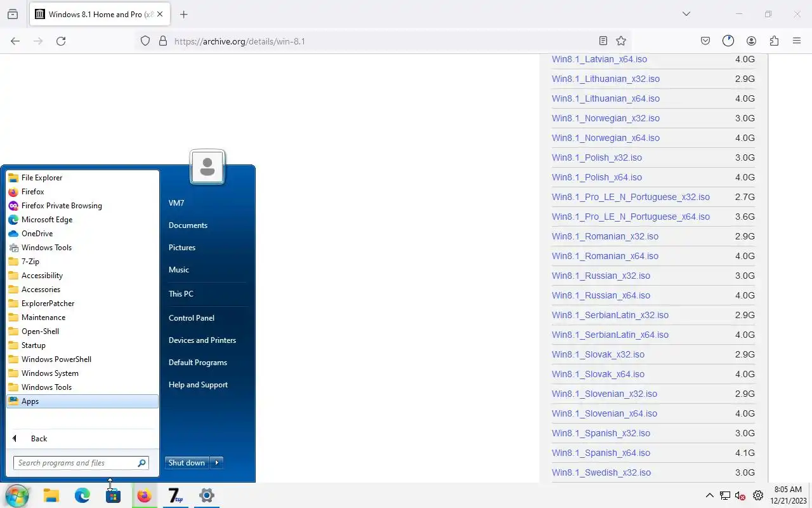This screenshot has height=508, width=812.
Task: Open Default Programs
Action: point(198,363)
